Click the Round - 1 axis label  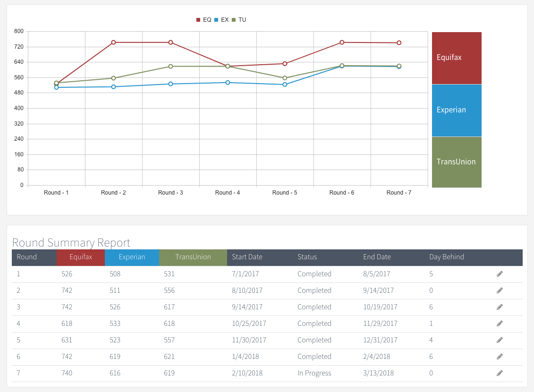click(56, 193)
